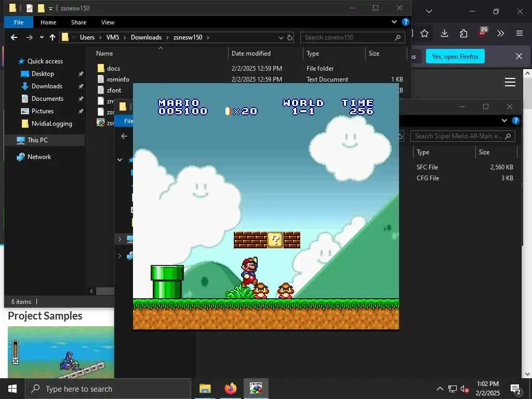Go back in Super Mario All-Stars window
Image resolution: width=532 pixels, height=399 pixels.
(124, 136)
